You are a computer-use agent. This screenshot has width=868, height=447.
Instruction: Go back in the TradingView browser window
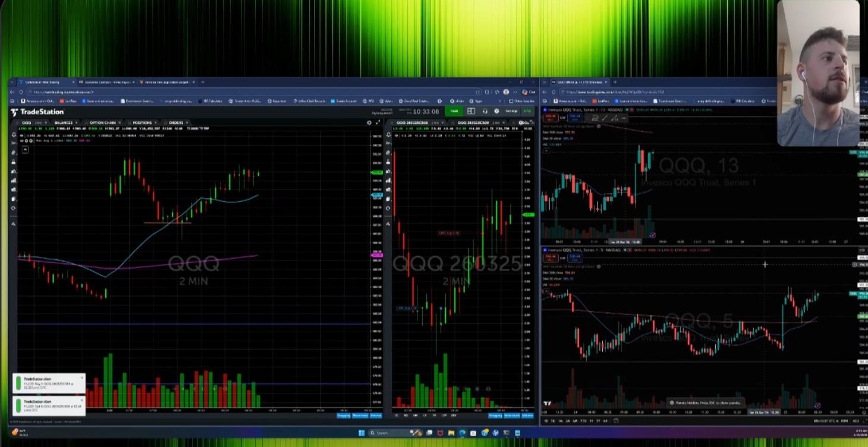tap(545, 92)
